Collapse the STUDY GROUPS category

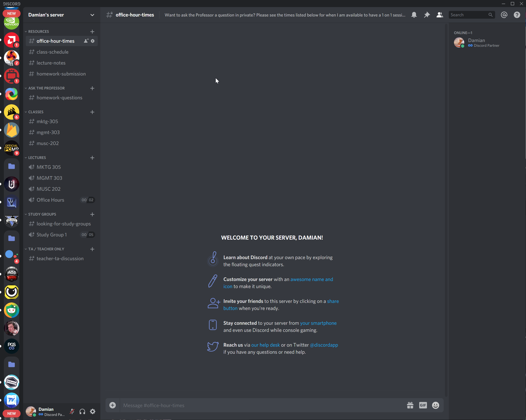[x=42, y=214]
